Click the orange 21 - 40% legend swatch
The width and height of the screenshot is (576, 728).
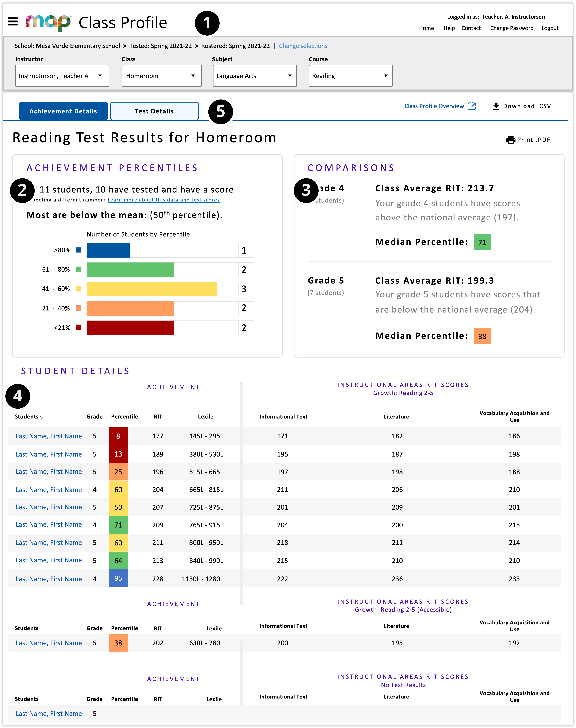point(79,308)
